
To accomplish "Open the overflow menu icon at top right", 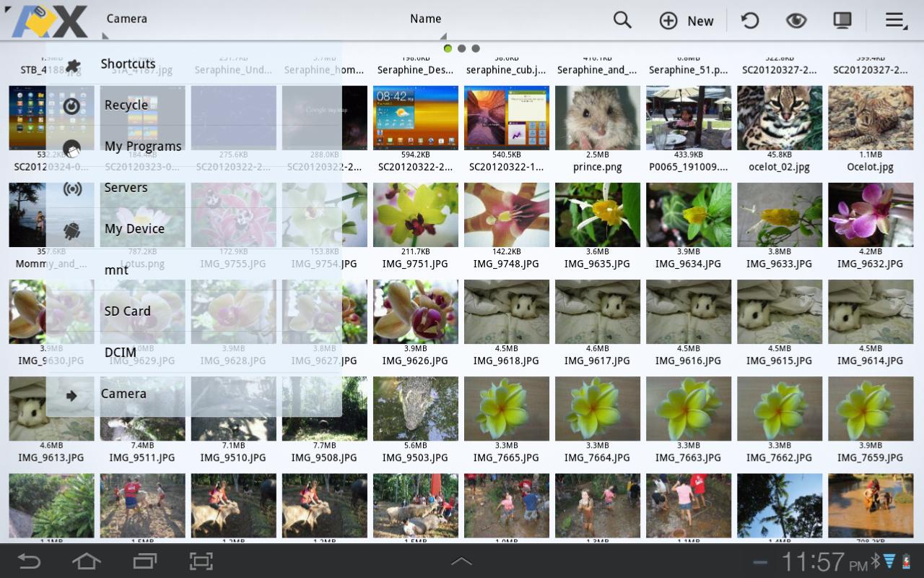I will pos(895,20).
